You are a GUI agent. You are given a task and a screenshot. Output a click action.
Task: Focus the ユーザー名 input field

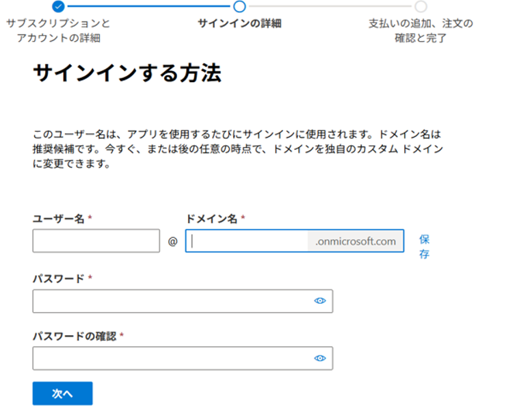click(x=96, y=241)
